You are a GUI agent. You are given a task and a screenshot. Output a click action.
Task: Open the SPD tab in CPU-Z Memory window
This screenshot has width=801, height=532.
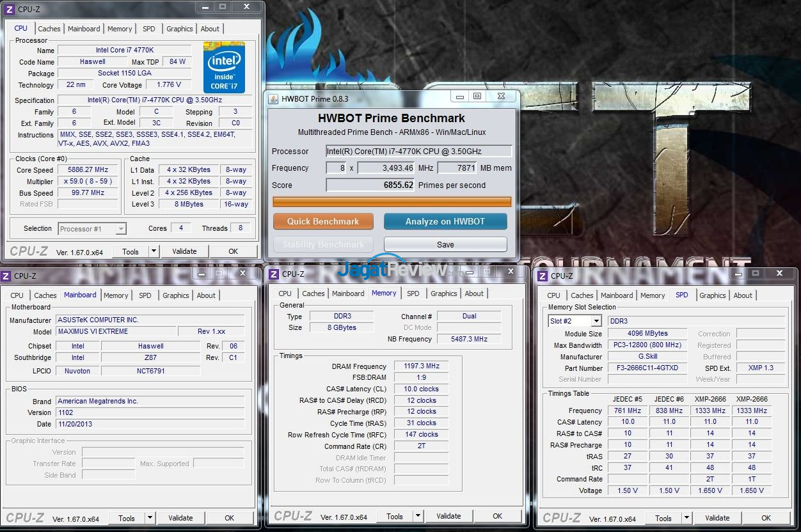click(x=413, y=293)
